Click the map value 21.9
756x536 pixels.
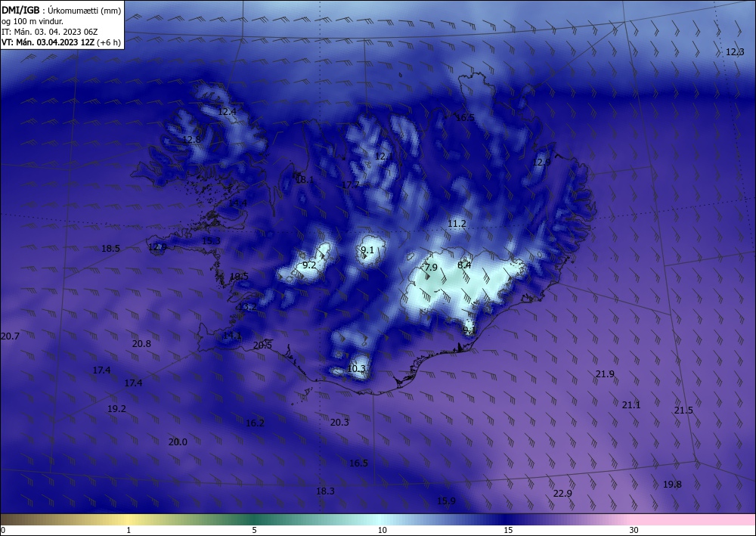[x=605, y=374]
